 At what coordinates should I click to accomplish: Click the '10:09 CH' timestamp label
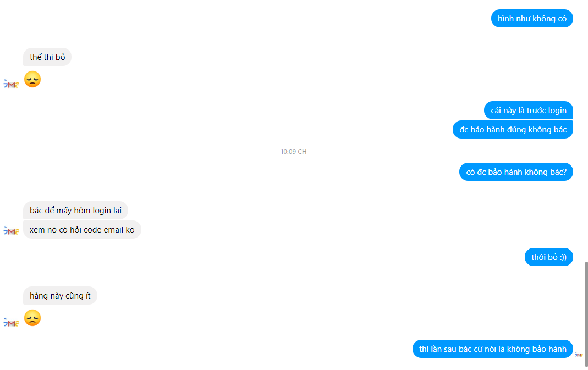click(294, 151)
